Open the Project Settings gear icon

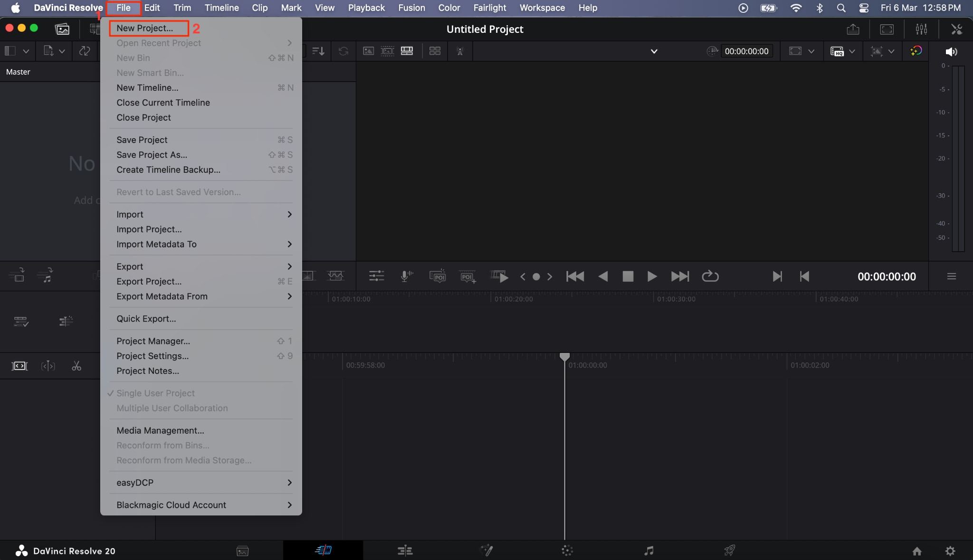pos(952,551)
